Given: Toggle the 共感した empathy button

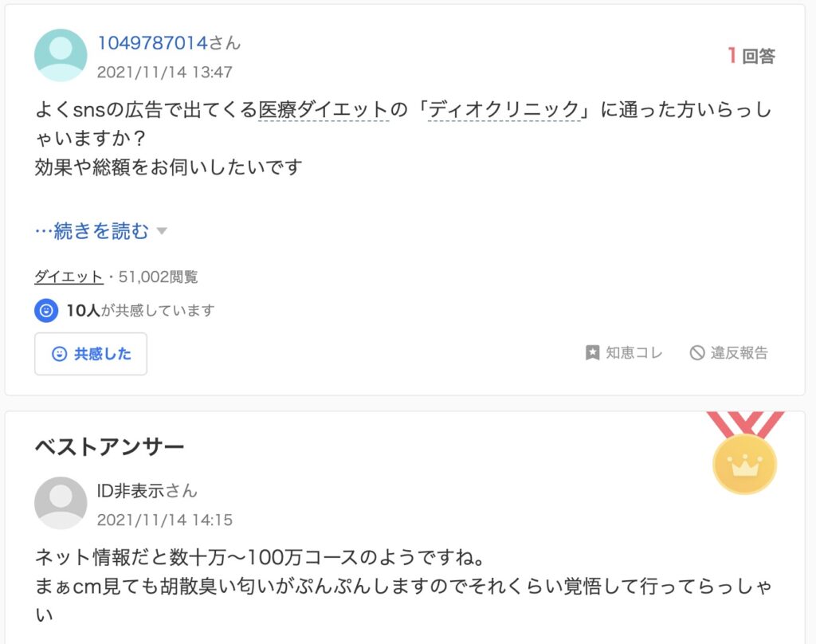Looking at the screenshot, I should pyautogui.click(x=91, y=354).
